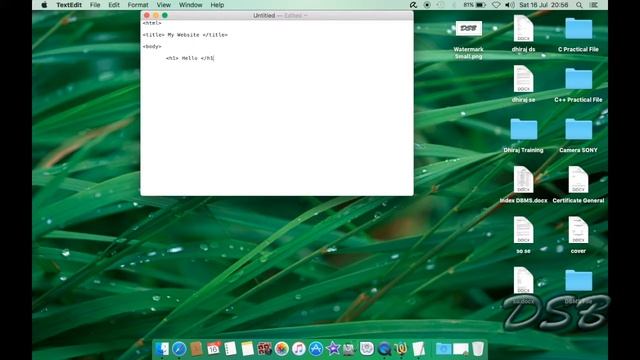Click the TextEdit icon in the Dock
This screenshot has width=640, height=360.
click(418, 349)
